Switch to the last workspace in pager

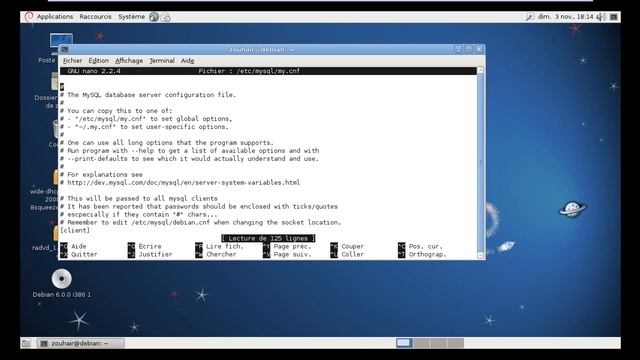point(456,343)
